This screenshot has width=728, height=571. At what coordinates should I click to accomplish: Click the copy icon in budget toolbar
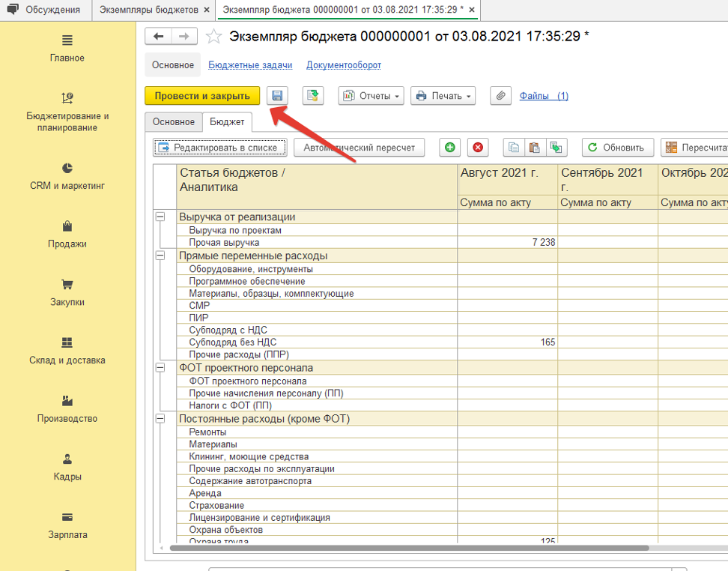[514, 148]
